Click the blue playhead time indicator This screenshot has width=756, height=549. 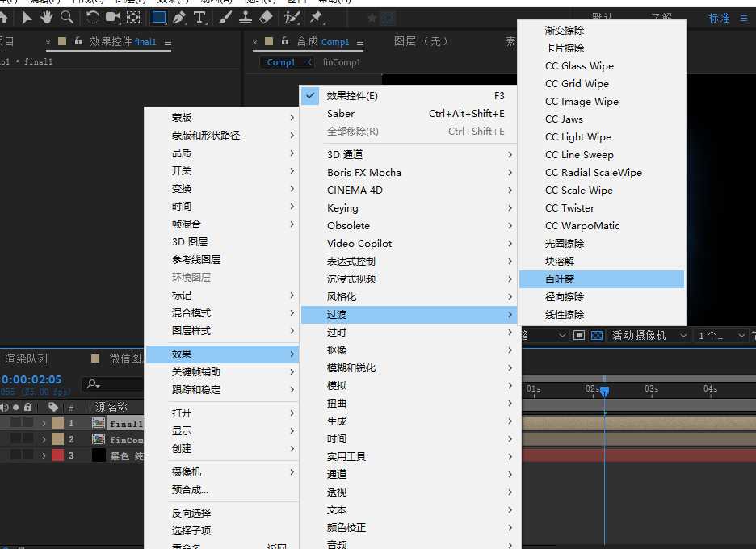pyautogui.click(x=605, y=391)
